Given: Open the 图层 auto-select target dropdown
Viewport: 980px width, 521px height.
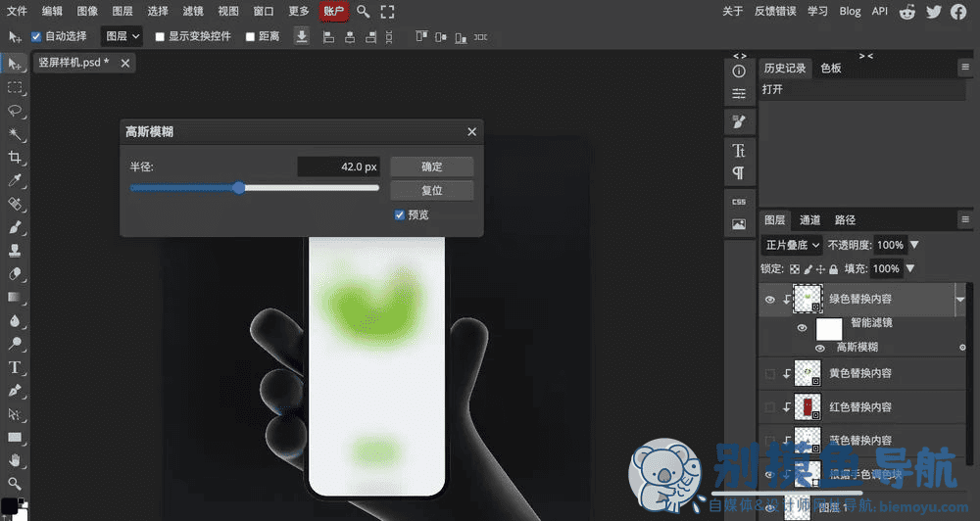Looking at the screenshot, I should tap(122, 36).
